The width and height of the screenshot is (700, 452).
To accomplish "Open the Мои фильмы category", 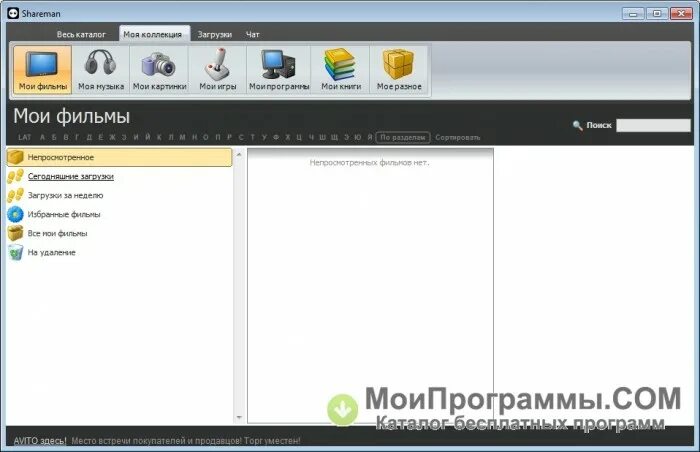I will (42, 70).
